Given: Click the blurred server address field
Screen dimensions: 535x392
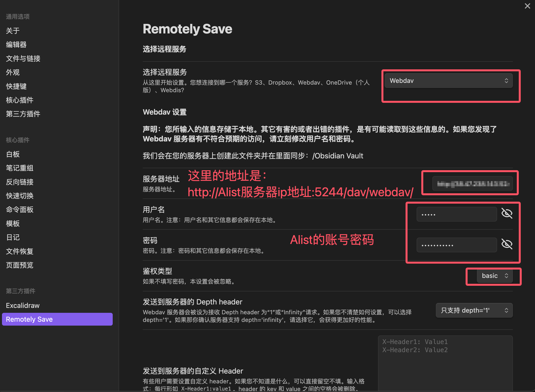Looking at the screenshot, I should coord(472,183).
